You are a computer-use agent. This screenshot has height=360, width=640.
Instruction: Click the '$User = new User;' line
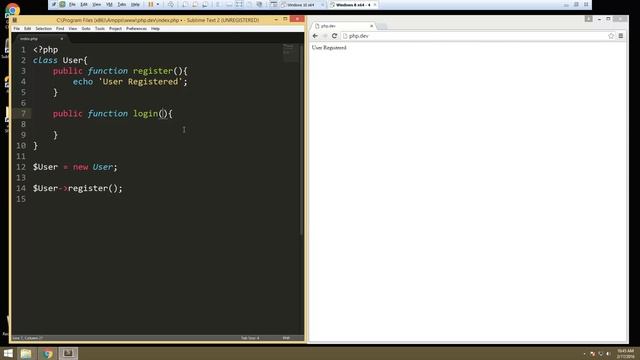(75, 167)
